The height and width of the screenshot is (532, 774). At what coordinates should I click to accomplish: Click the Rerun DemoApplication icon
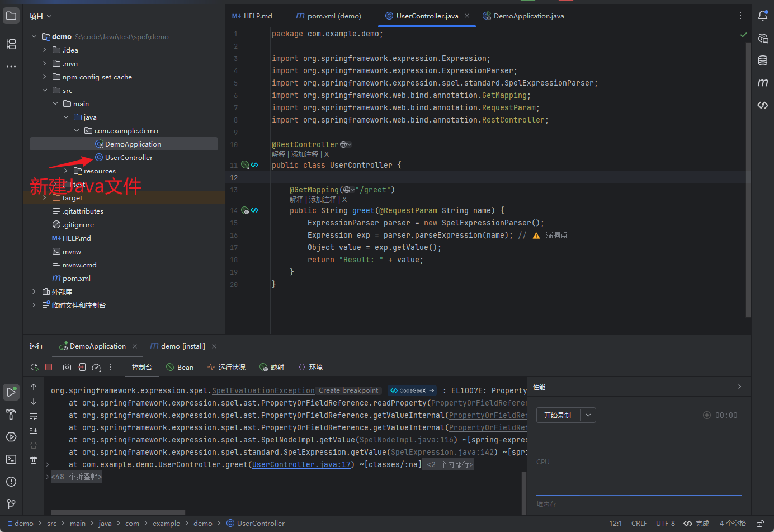click(34, 367)
